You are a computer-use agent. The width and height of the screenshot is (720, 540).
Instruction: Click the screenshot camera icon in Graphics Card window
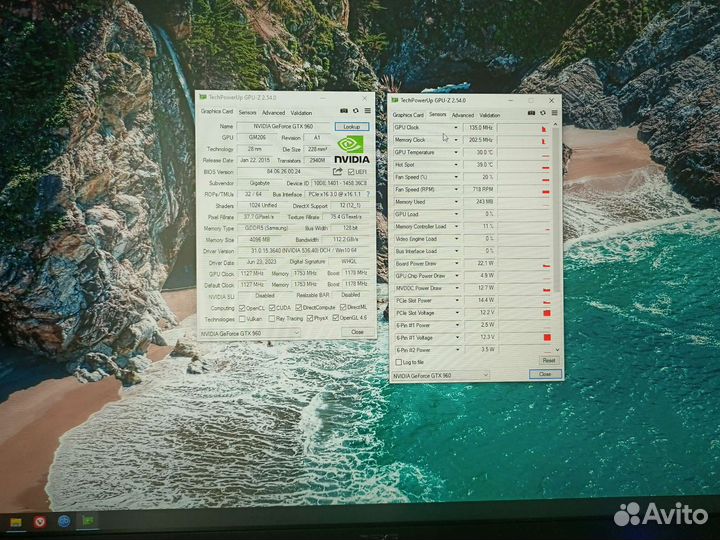(x=343, y=111)
